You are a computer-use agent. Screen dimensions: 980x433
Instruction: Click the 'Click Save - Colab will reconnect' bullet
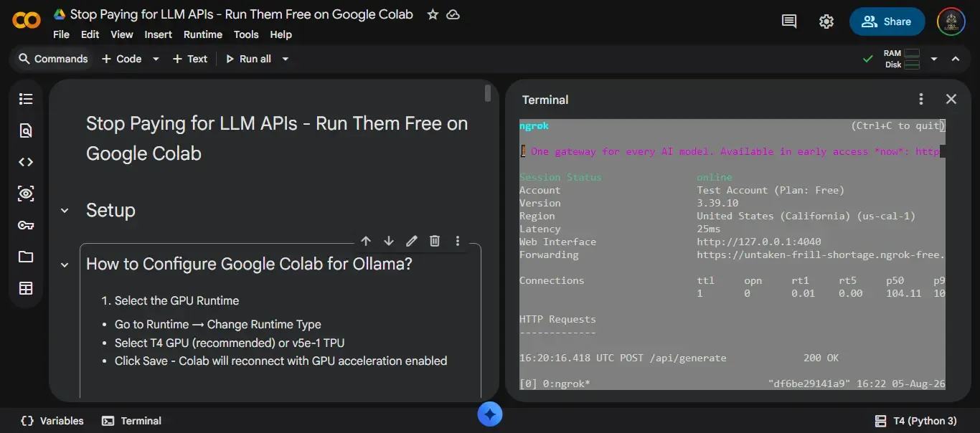point(281,361)
